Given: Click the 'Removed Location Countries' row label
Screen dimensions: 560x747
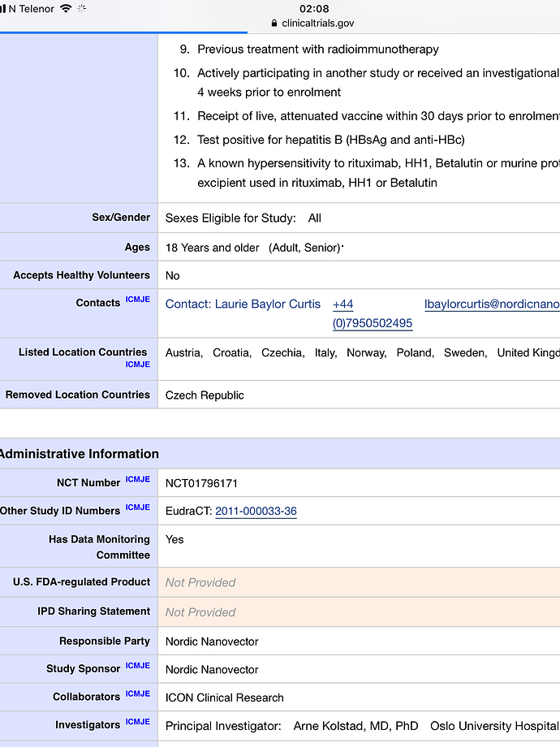Looking at the screenshot, I should [x=78, y=395].
